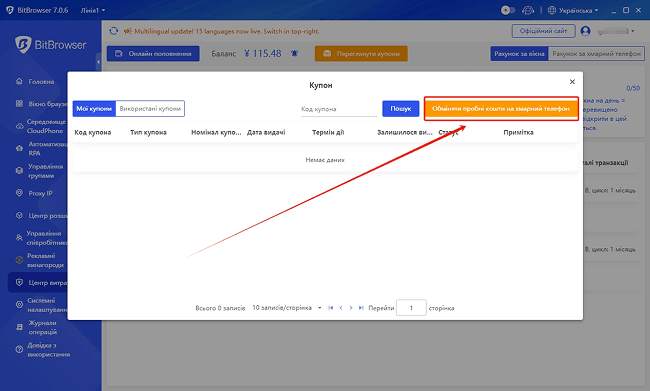Click the page number input field
The image size is (650, 391).
click(x=411, y=308)
